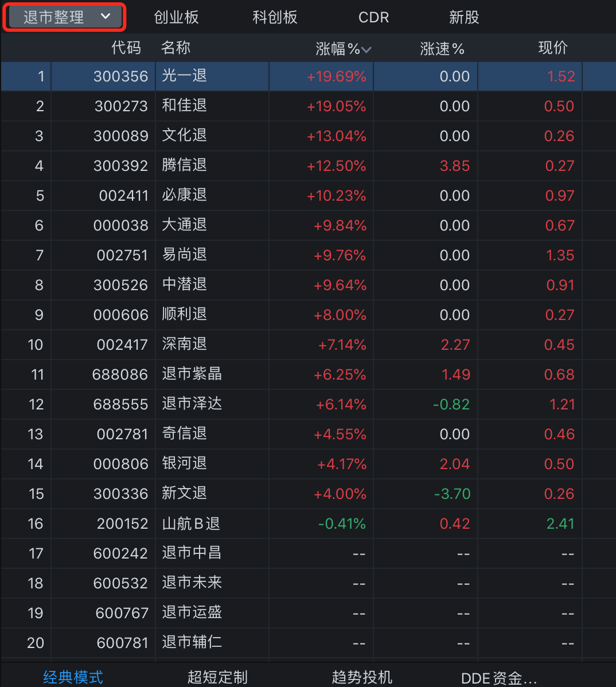Click the 名称 column header
The image size is (616, 687).
click(176, 48)
